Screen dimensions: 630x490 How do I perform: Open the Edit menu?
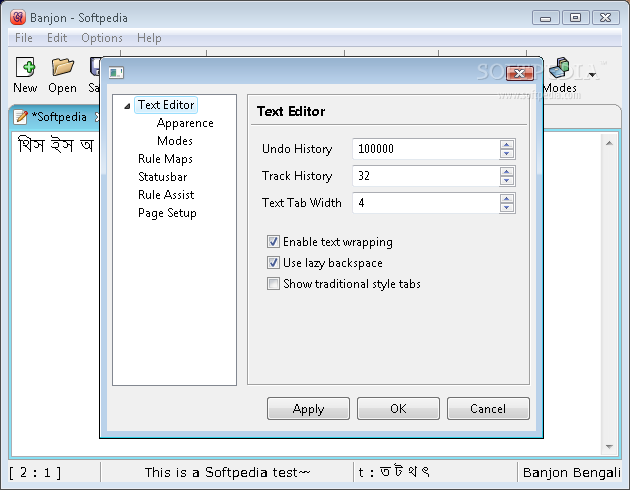(57, 38)
